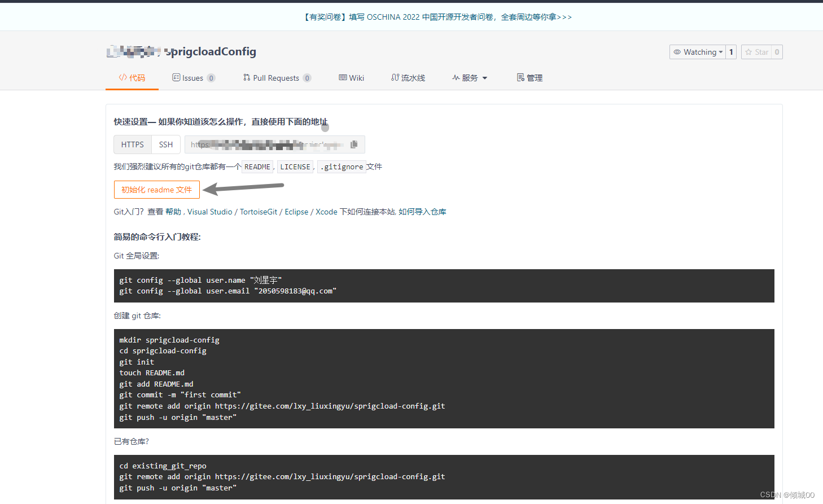Open the LICENSE link
This screenshot has width=823, height=504.
[295, 167]
